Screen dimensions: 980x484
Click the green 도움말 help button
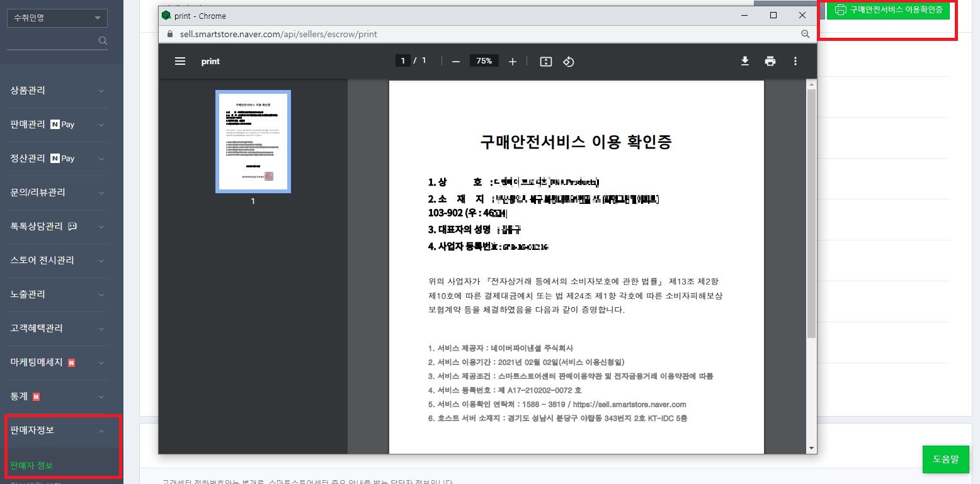(945, 459)
